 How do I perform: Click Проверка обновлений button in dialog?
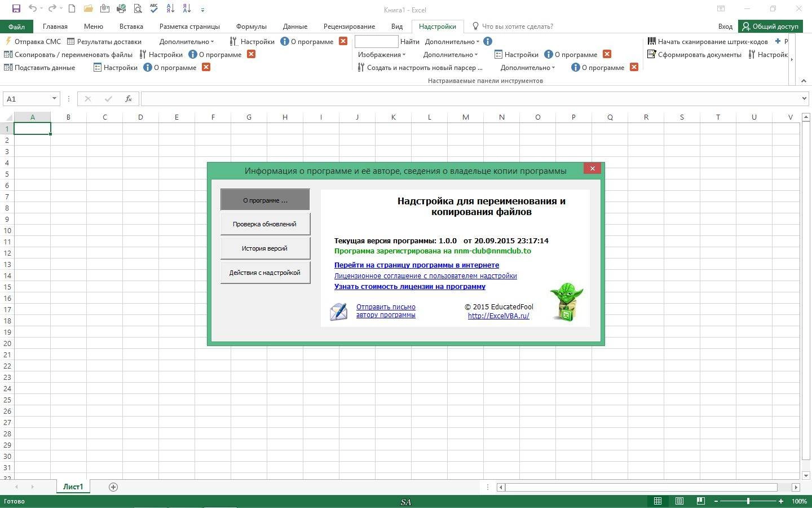pyautogui.click(x=265, y=224)
